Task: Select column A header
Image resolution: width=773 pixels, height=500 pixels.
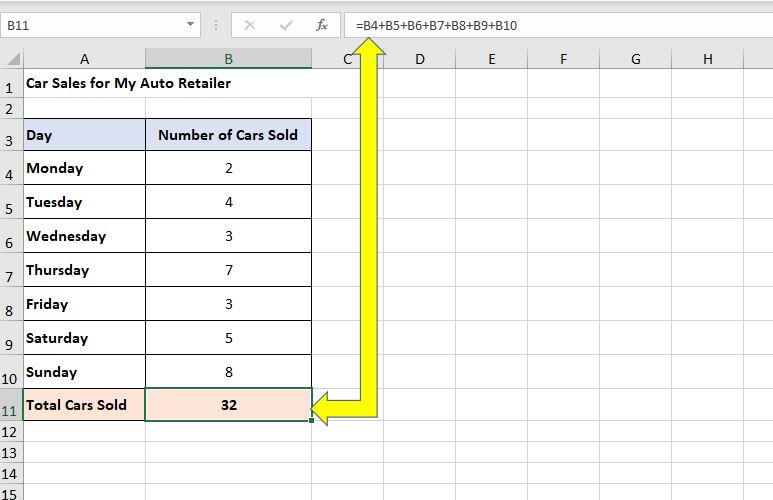Action: [84, 59]
